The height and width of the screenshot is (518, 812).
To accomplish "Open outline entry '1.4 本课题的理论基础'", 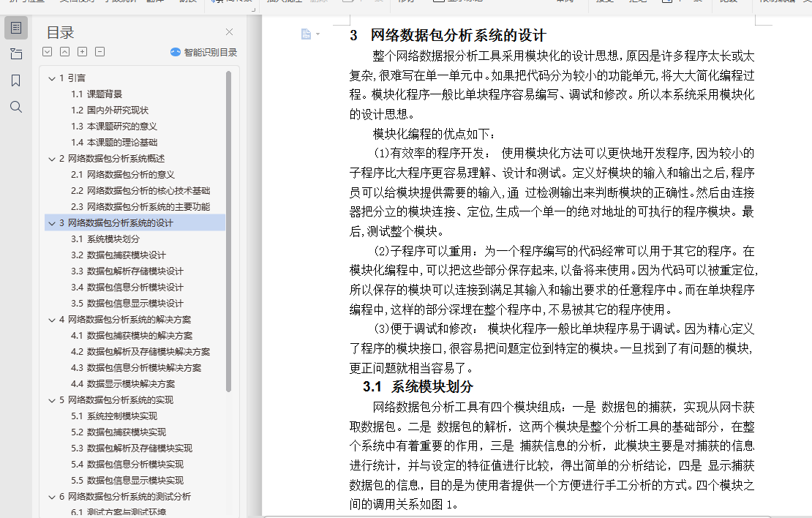I will coord(114,143).
